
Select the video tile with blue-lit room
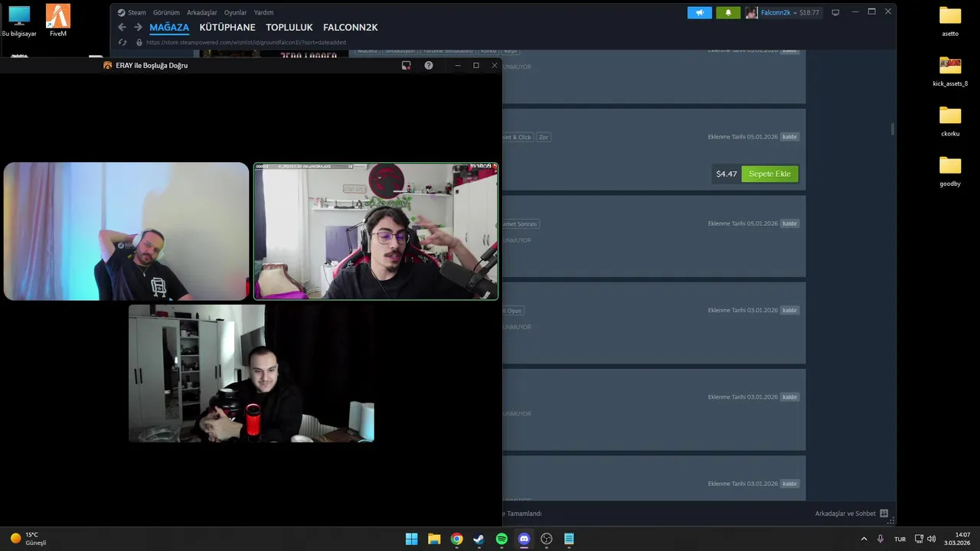(126, 231)
